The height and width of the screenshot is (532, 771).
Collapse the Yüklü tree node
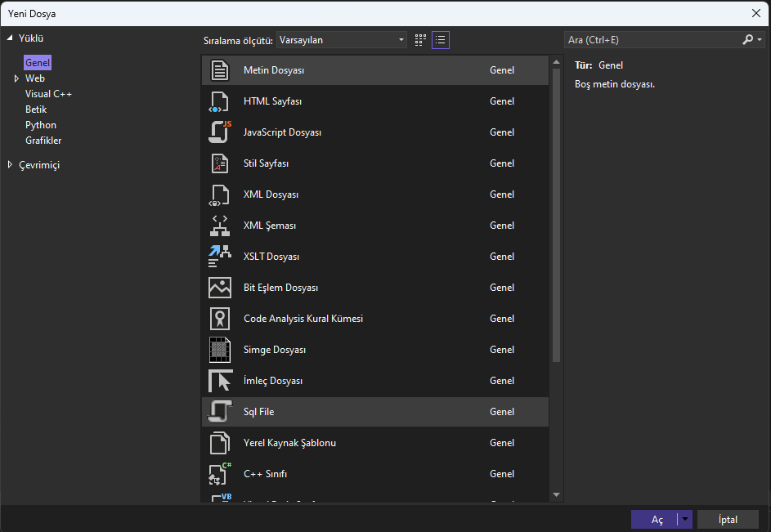point(9,38)
